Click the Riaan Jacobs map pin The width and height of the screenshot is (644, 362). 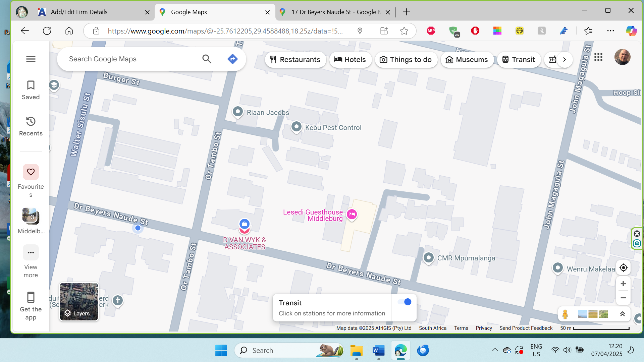point(238,112)
